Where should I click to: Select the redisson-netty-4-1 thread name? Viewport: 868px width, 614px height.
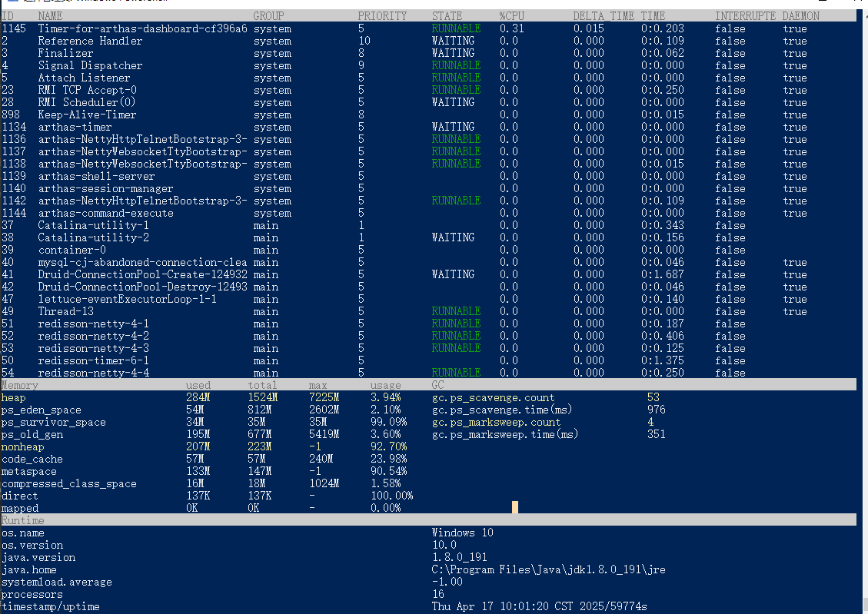pyautogui.click(x=93, y=324)
